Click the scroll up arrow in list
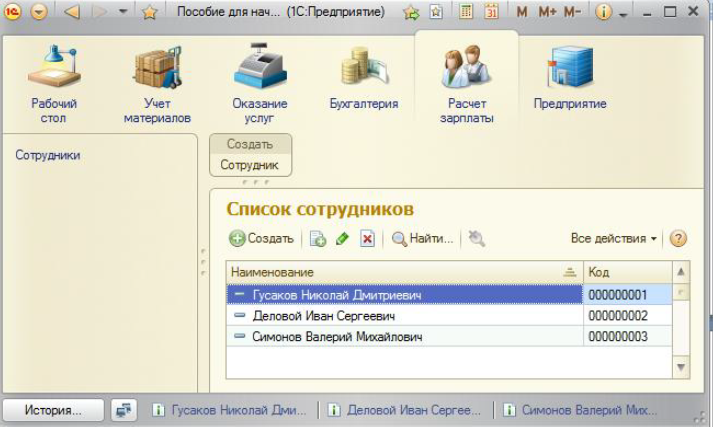Screen dimensions: 713x429 (x=681, y=272)
